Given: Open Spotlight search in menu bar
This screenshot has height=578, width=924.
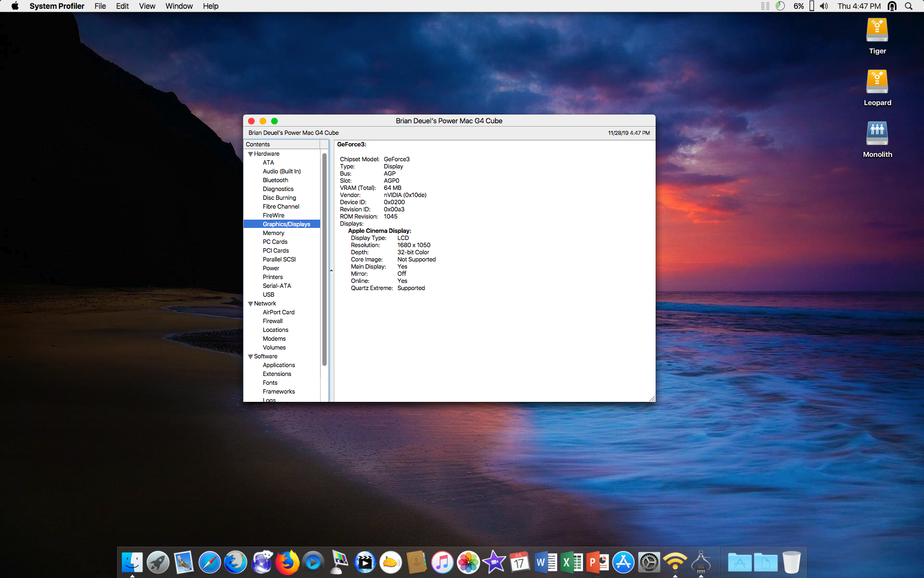Looking at the screenshot, I should tap(909, 6).
